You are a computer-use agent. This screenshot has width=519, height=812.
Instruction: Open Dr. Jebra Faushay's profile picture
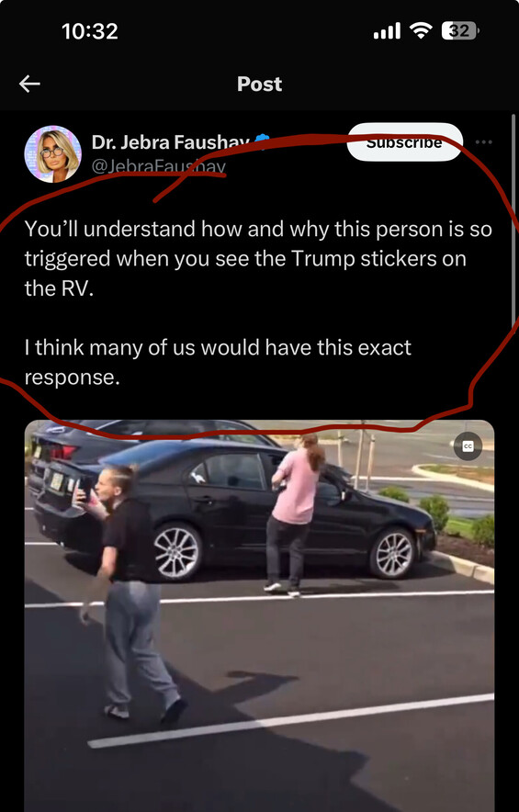pos(53,154)
